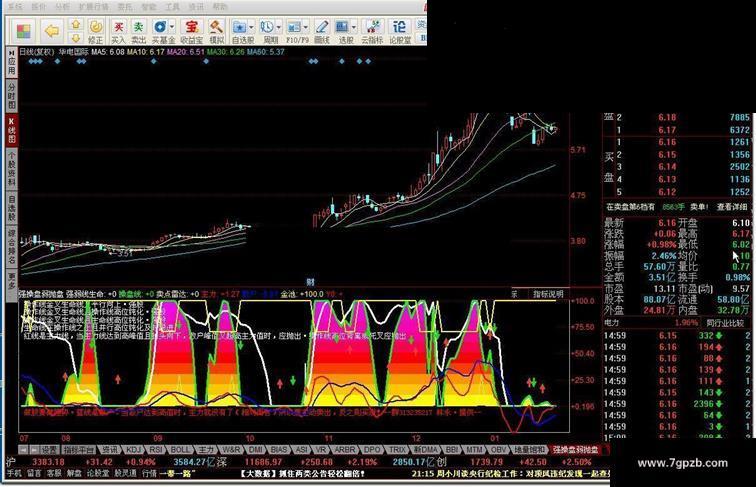Open 综合排名 in the left sidebar
Viewport: 756px width, 487px height.
[x=12, y=246]
